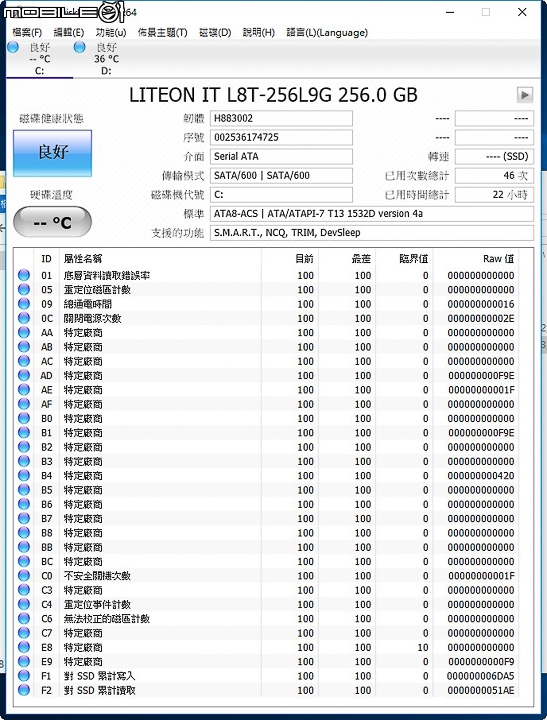Click the power-on count 46 次

(494, 175)
